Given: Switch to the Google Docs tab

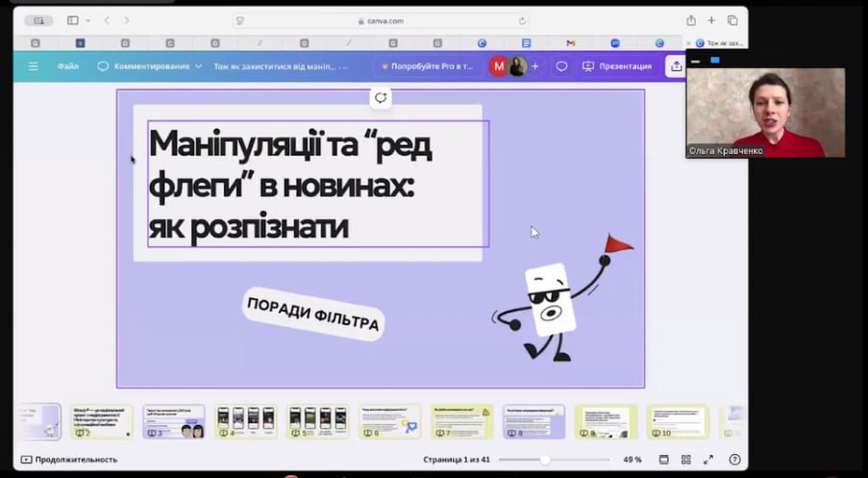Looking at the screenshot, I should coord(527,42).
